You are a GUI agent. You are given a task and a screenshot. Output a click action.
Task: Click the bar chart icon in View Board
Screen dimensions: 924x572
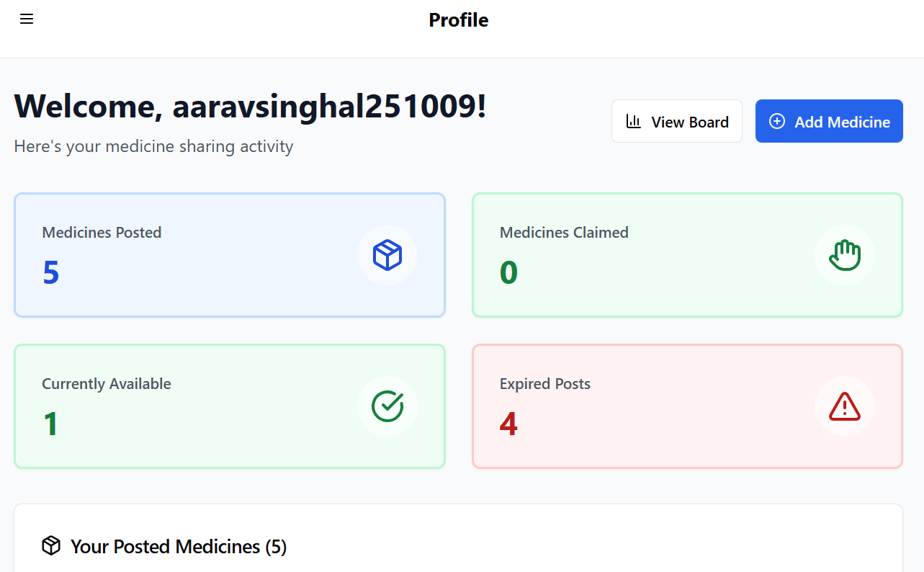coord(634,121)
